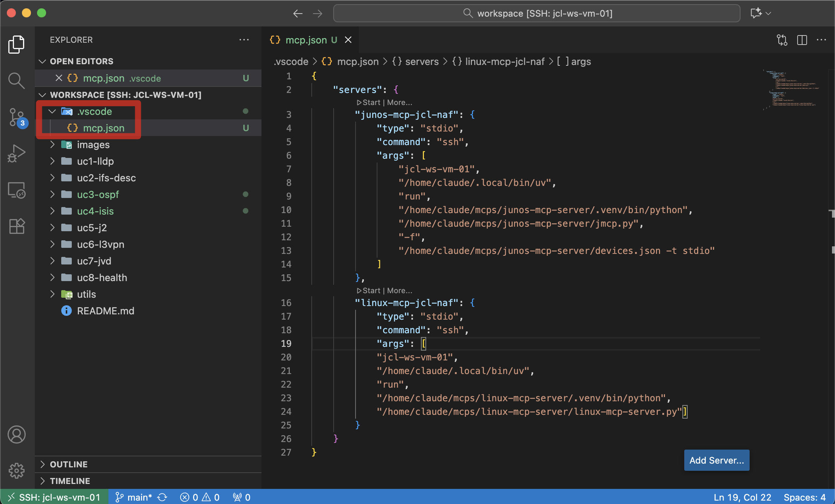The width and height of the screenshot is (835, 504).
Task: Click the linux-mcp-jcl-naf breadcrumb segment
Action: coord(498,62)
